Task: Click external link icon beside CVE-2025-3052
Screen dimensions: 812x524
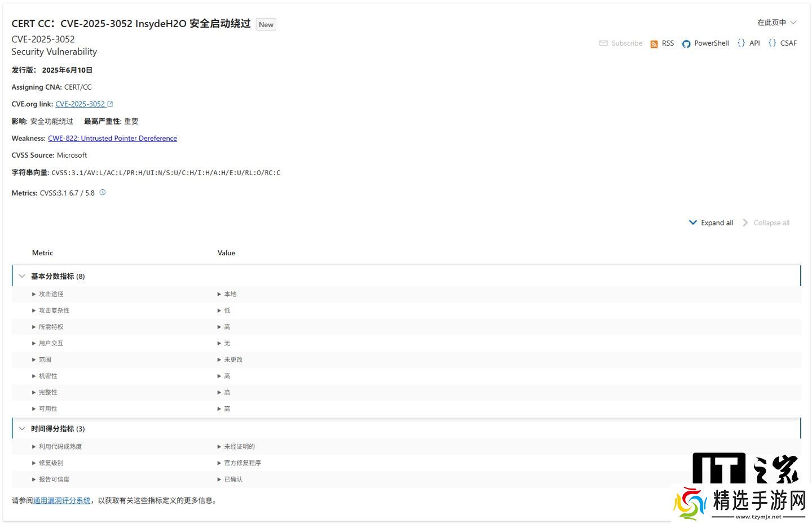Action: (111, 104)
